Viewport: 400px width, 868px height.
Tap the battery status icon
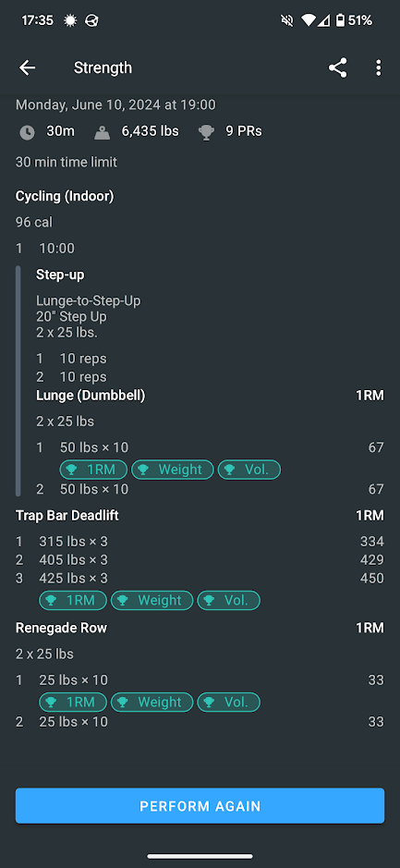point(340,20)
